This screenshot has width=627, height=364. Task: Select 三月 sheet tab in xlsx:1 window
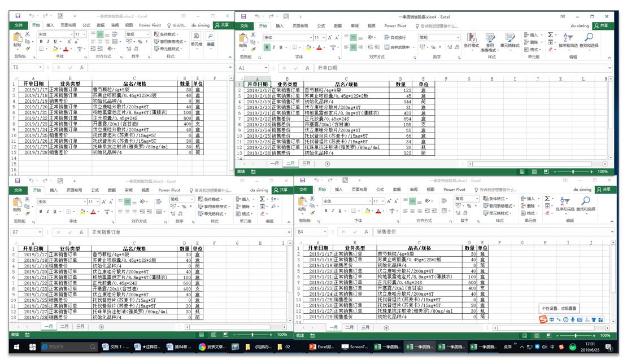[x=365, y=328]
